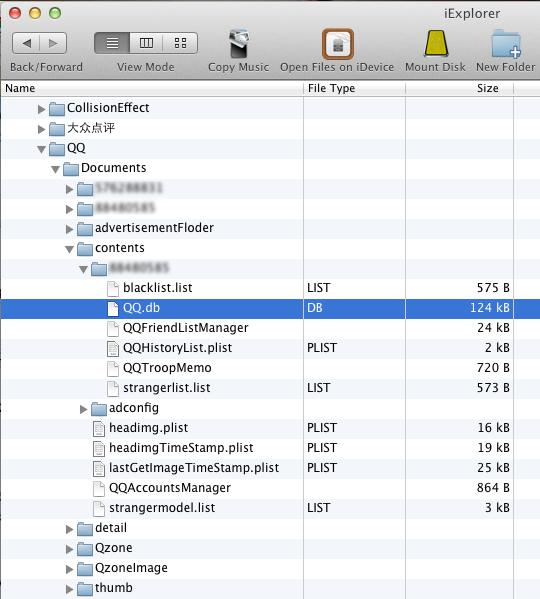Click the headimg.plist file icon
Image resolution: width=540 pixels, height=599 pixels.
(x=99, y=429)
